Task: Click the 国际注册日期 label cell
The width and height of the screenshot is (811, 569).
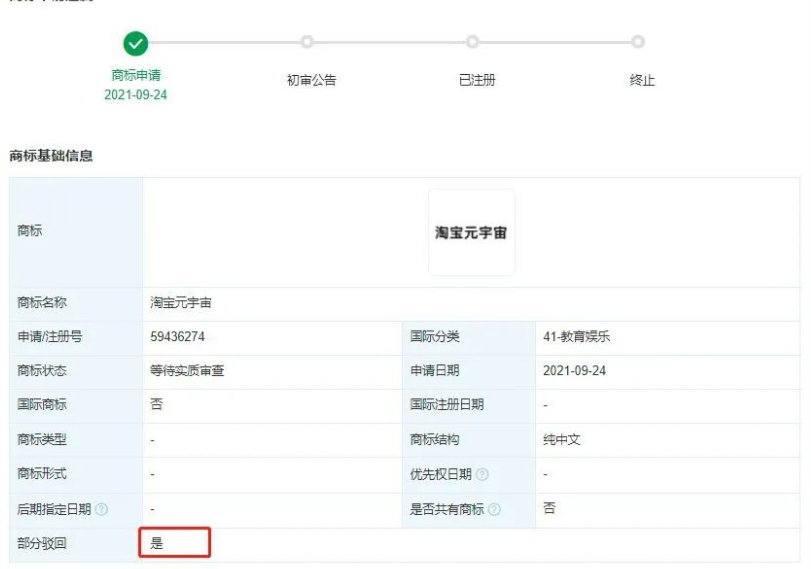Action: (x=469, y=407)
